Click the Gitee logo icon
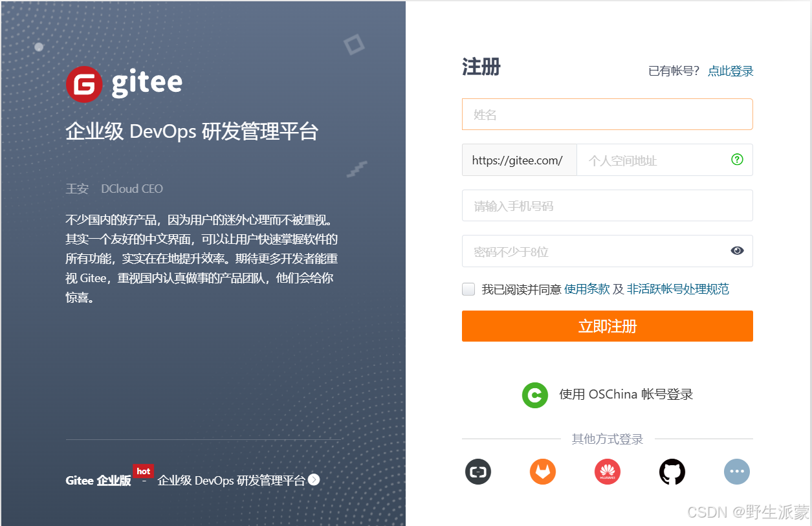Screen dimensions: 812x526 click(84, 84)
